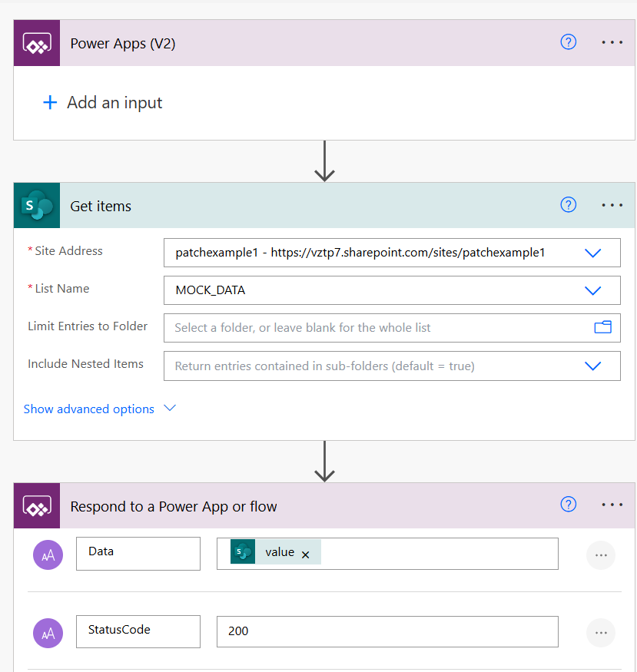Click Add an input

tap(114, 103)
